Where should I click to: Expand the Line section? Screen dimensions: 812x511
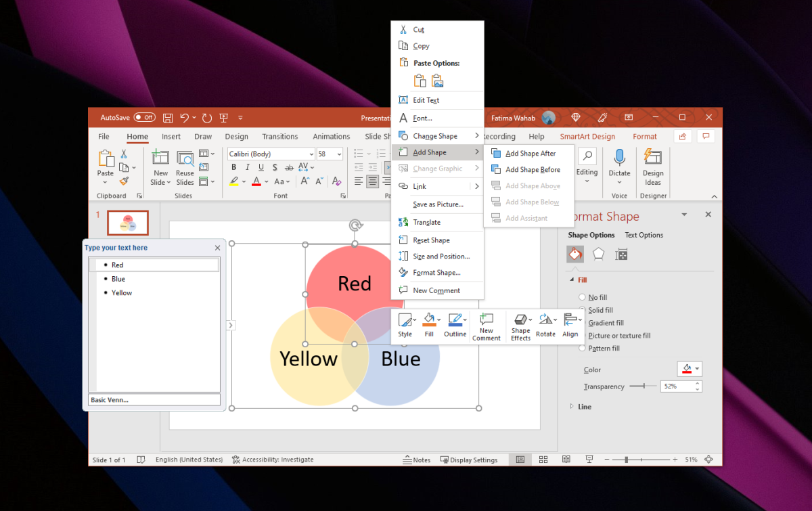click(572, 407)
